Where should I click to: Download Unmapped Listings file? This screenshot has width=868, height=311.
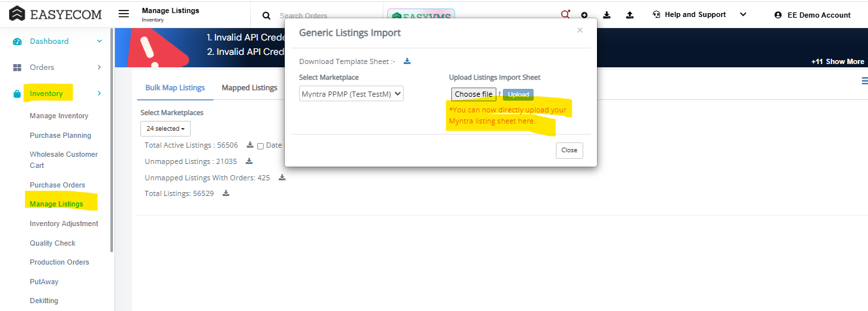tap(249, 161)
